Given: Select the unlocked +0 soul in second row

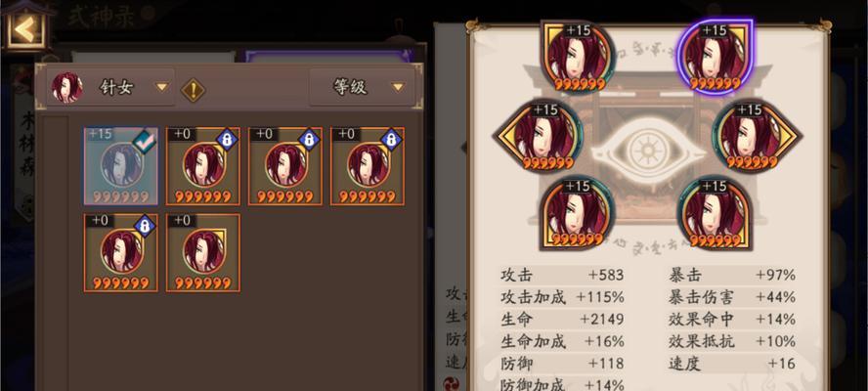Looking at the screenshot, I should pos(203,252).
